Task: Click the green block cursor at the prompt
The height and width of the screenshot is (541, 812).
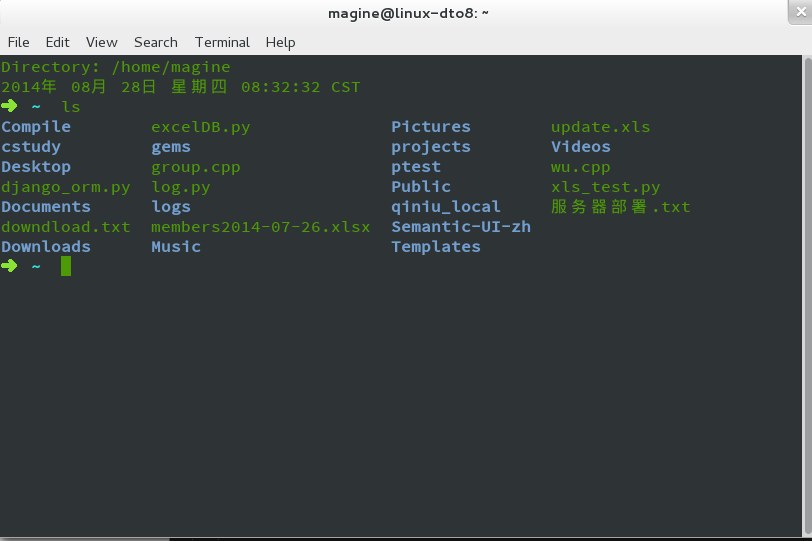Action: [66, 266]
